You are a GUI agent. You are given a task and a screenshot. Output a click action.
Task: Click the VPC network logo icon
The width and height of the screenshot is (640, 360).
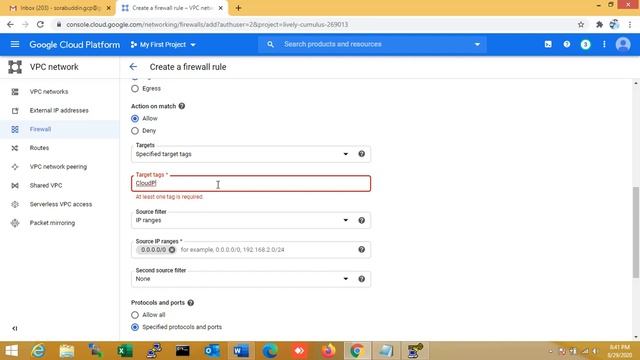15,67
